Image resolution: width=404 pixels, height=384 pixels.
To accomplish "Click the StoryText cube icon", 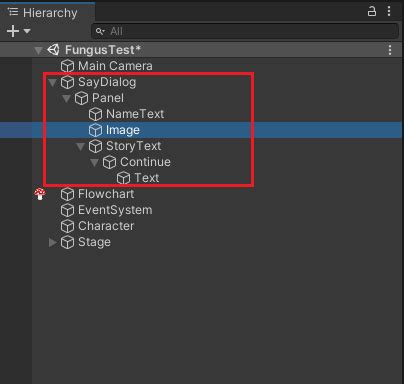I will [x=95, y=146].
